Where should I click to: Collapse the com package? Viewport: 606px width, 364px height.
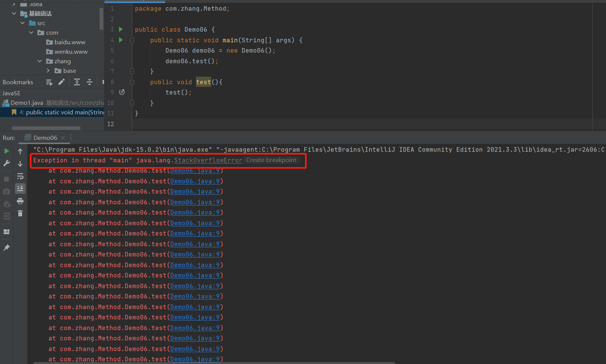(31, 32)
